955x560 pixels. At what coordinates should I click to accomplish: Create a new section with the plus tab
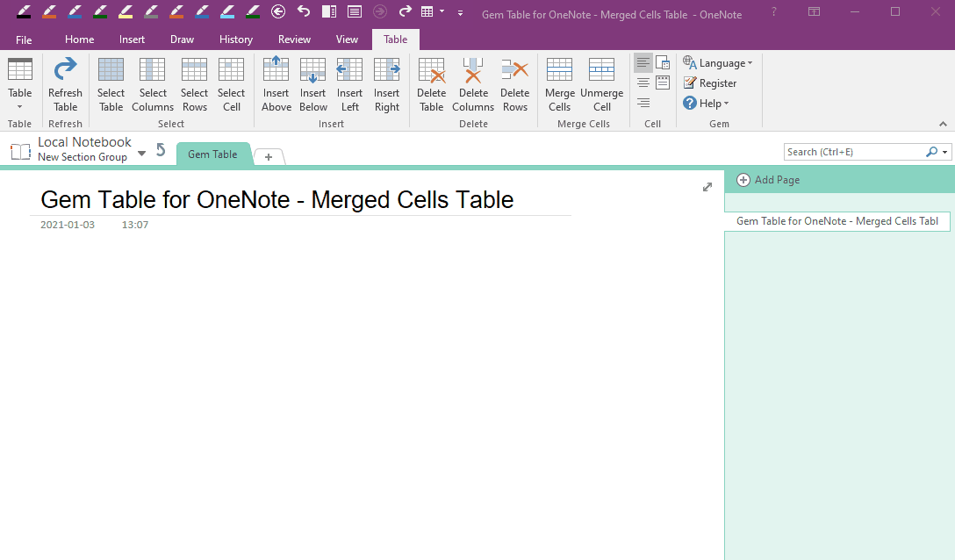point(268,156)
